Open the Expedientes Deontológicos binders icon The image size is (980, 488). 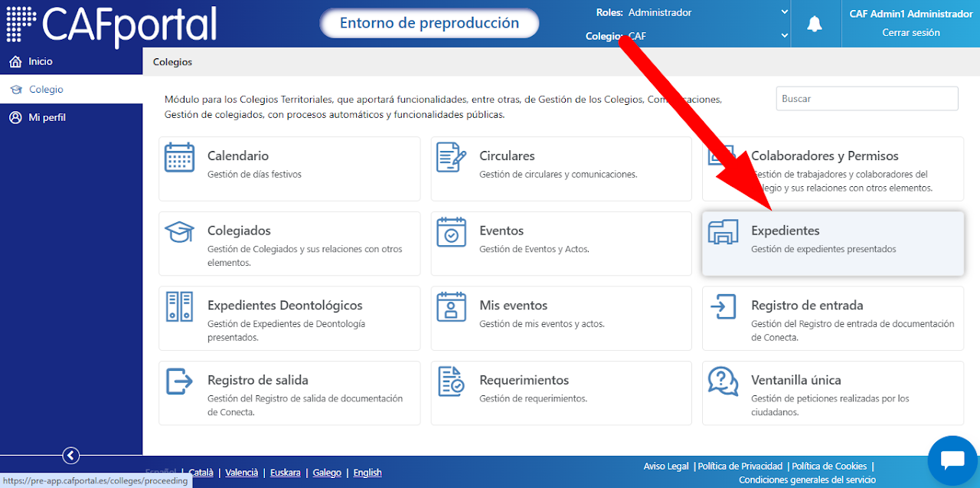[x=179, y=306]
